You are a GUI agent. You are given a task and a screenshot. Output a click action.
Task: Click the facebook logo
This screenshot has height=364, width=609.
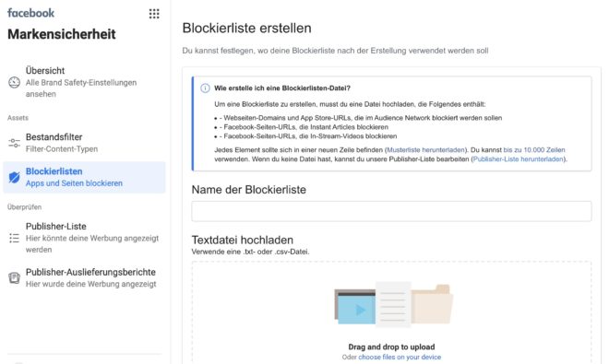31,13
